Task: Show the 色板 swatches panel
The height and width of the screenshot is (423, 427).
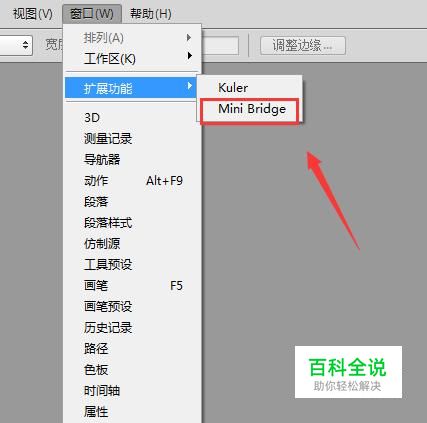Action: click(x=133, y=370)
